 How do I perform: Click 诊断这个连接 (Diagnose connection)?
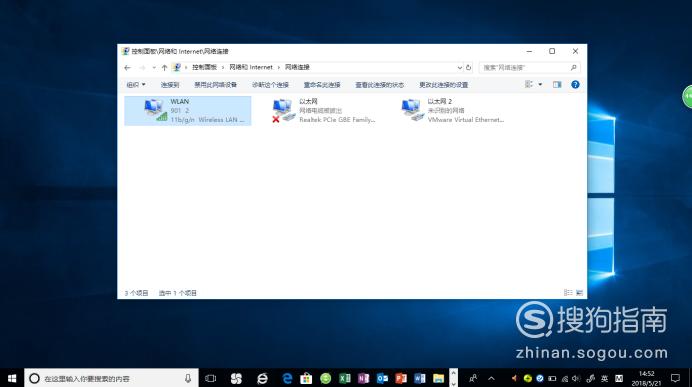[x=270, y=85]
